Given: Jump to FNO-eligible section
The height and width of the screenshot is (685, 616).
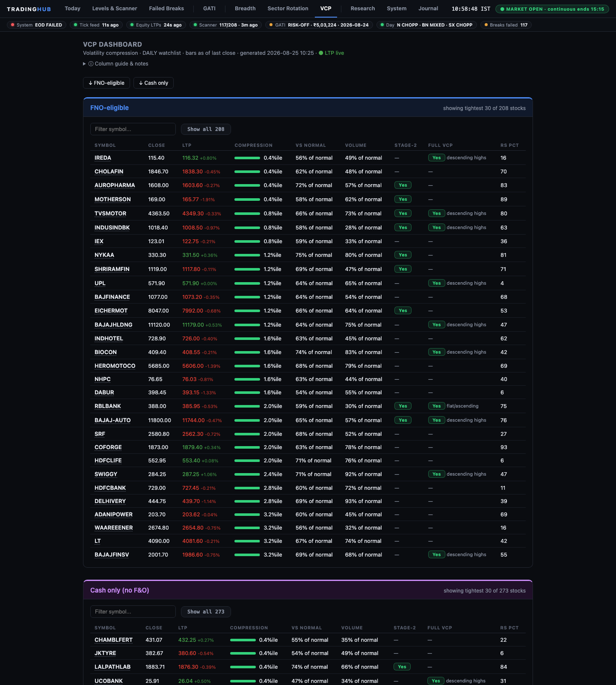Looking at the screenshot, I should (x=107, y=83).
